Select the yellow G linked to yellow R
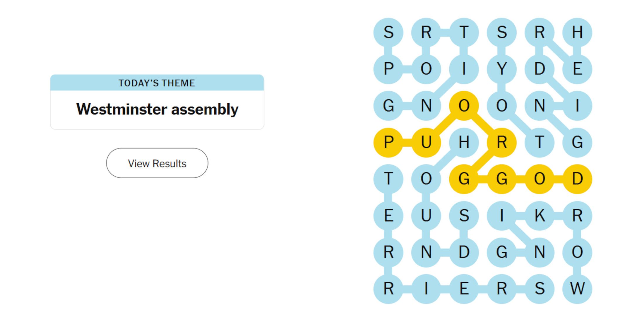Viewport: 644px width, 322px height. 464,179
